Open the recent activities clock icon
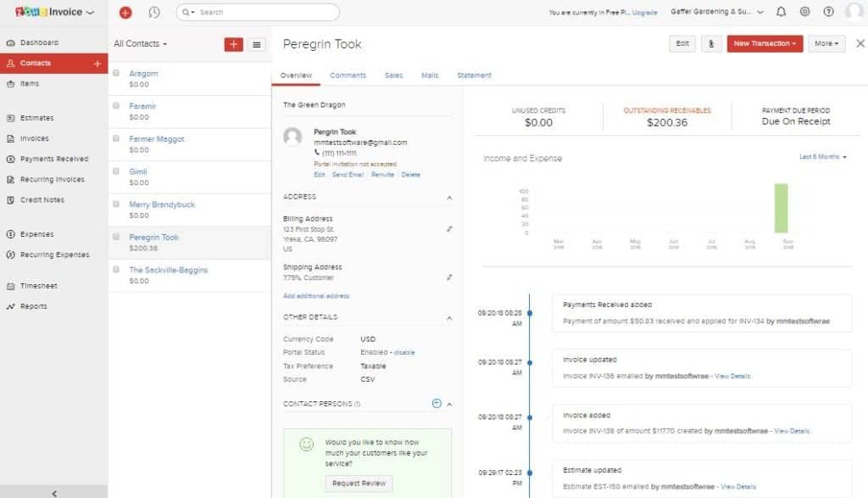 (x=153, y=12)
